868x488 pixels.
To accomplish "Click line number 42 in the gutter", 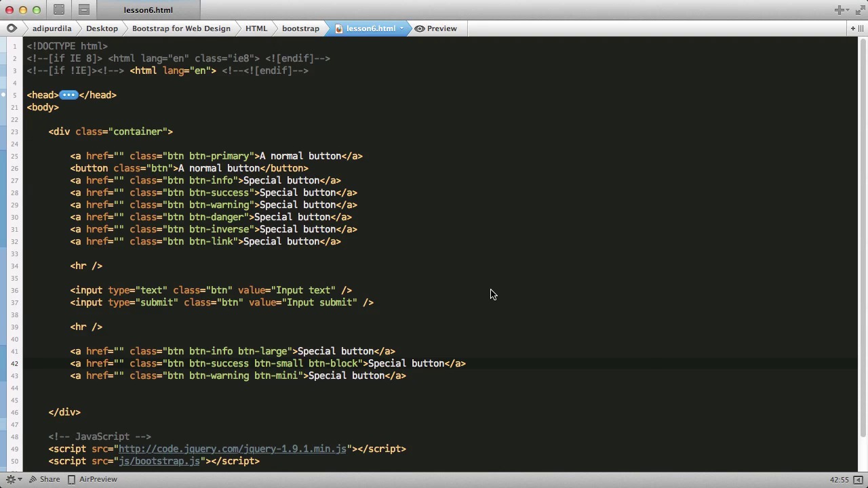I will tap(14, 364).
